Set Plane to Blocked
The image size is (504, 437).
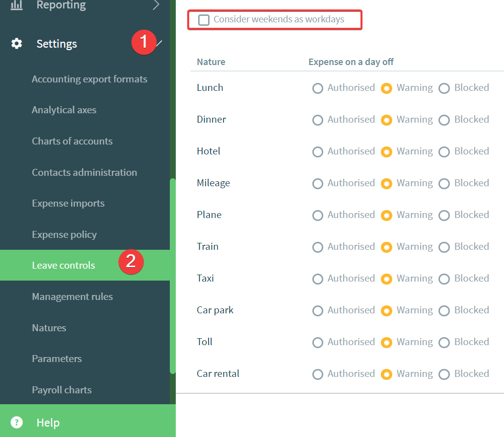click(x=444, y=216)
